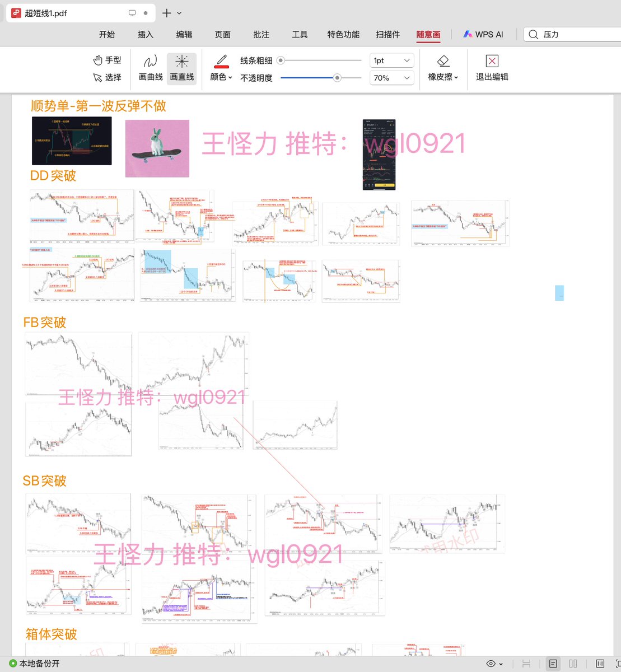Image resolution: width=621 pixels, height=672 pixels.
Task: Click 退出编辑 to exit drawing mode
Action: [491, 68]
